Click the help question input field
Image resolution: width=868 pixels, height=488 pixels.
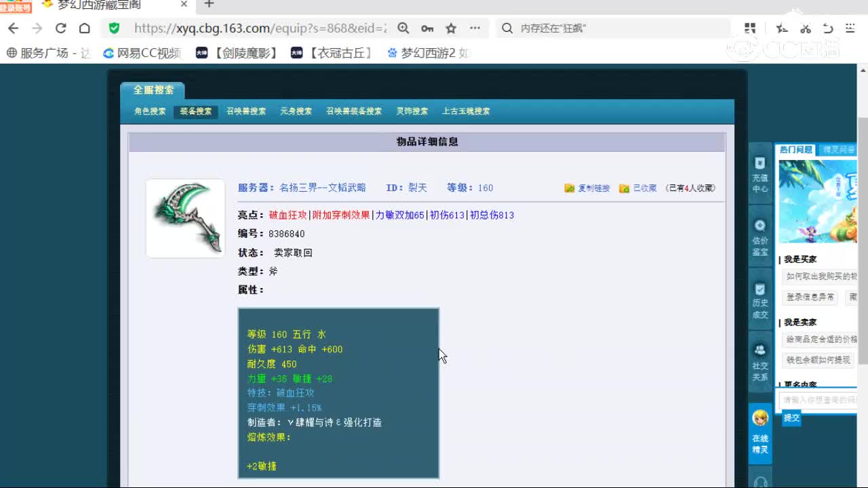point(818,400)
